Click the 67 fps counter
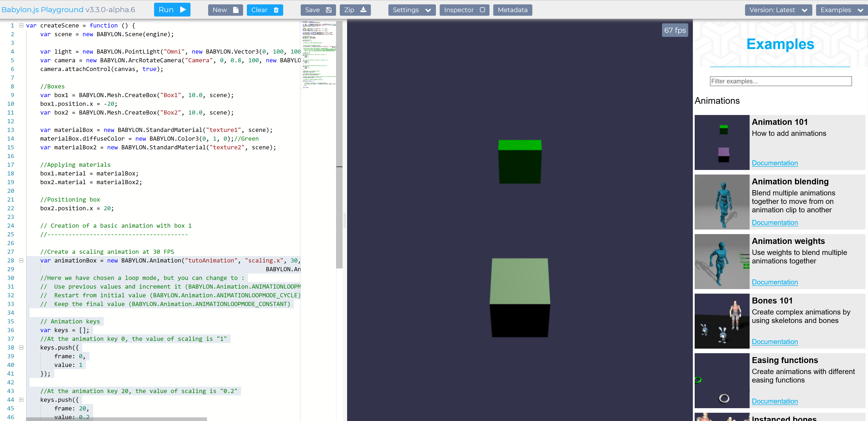Image resolution: width=868 pixels, height=421 pixels. (x=675, y=30)
